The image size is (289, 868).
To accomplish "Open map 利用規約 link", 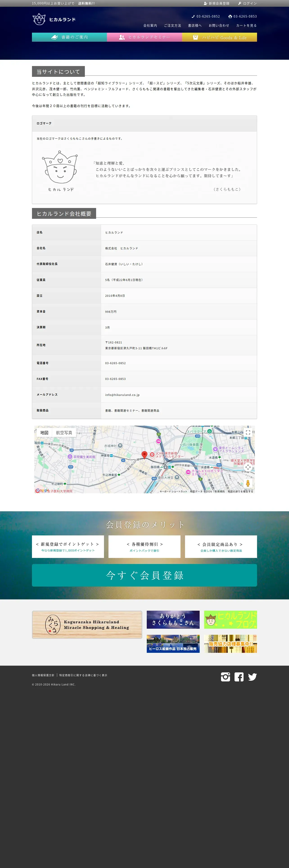I will [x=220, y=491].
